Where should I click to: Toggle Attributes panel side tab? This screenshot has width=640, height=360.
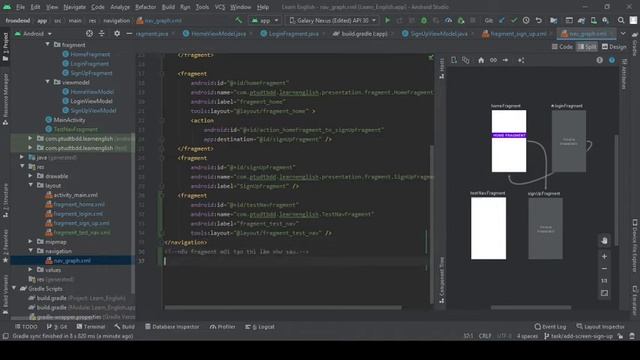[624, 73]
